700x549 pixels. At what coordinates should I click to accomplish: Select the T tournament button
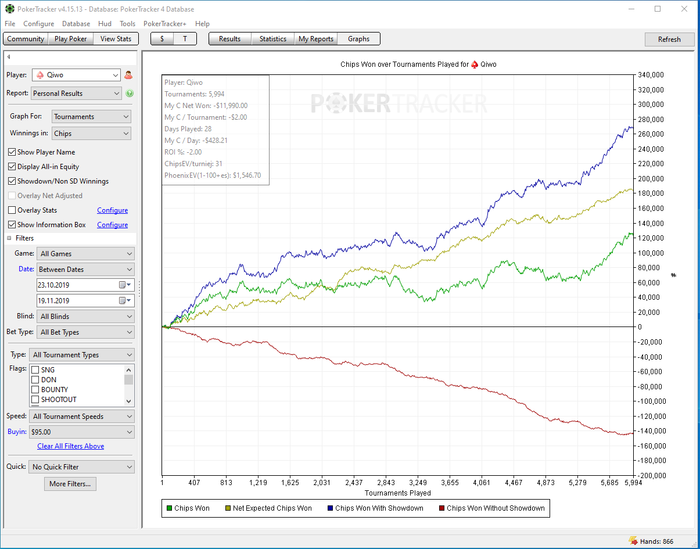[185, 39]
